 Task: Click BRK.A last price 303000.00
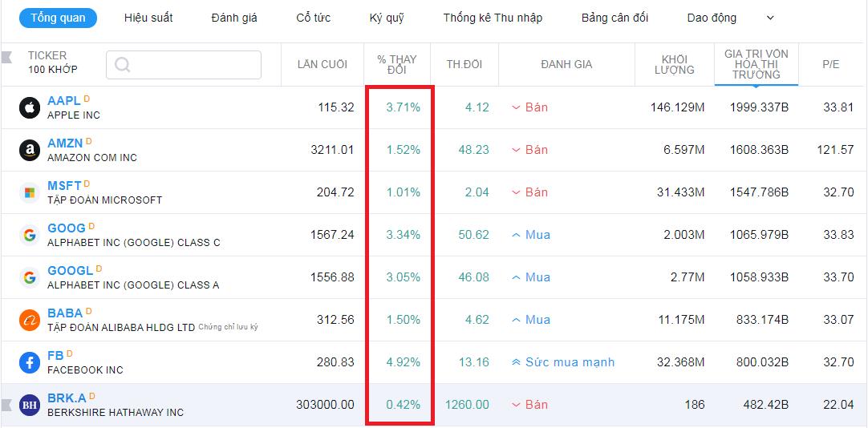tap(325, 405)
